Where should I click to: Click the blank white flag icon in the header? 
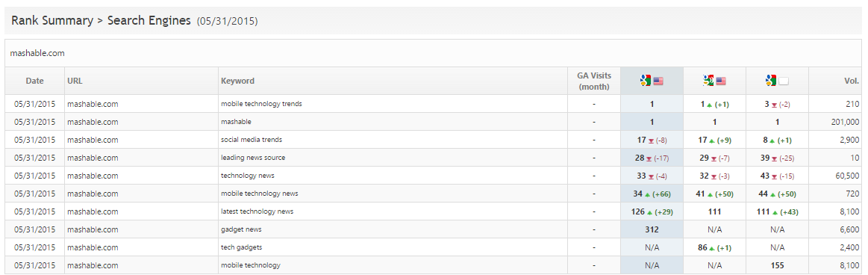pos(784,81)
